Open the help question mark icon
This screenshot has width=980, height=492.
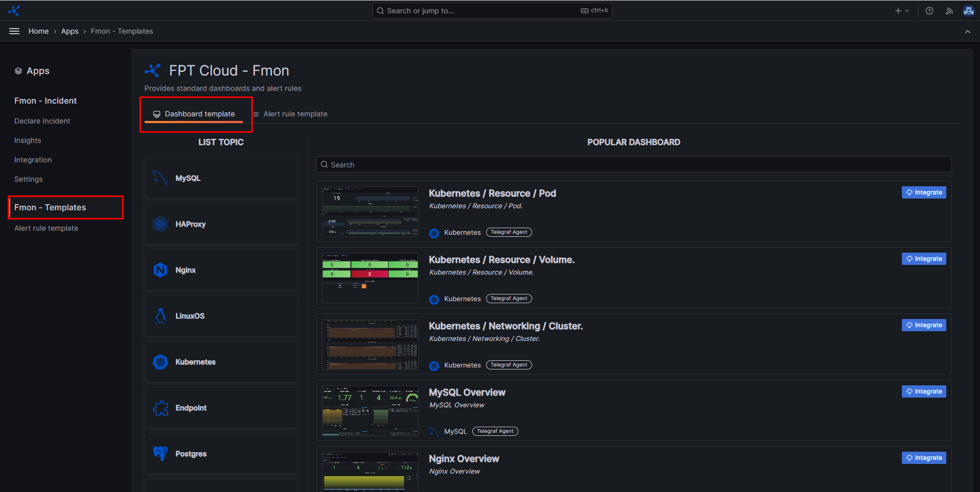click(929, 11)
